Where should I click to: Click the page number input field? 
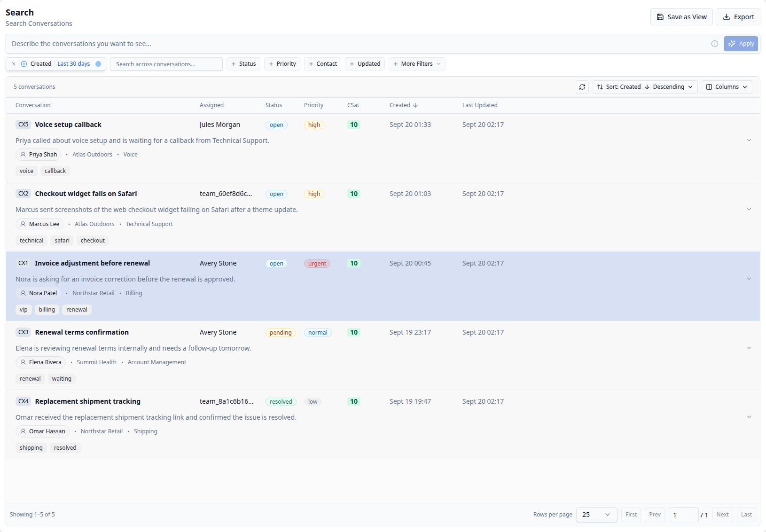(x=683, y=515)
